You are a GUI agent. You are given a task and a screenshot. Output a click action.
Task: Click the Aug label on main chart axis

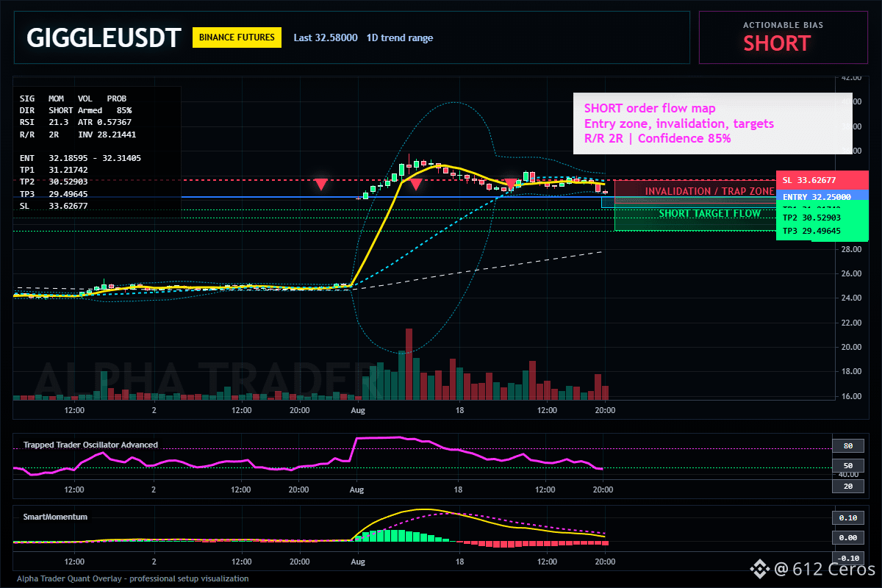tap(357, 410)
